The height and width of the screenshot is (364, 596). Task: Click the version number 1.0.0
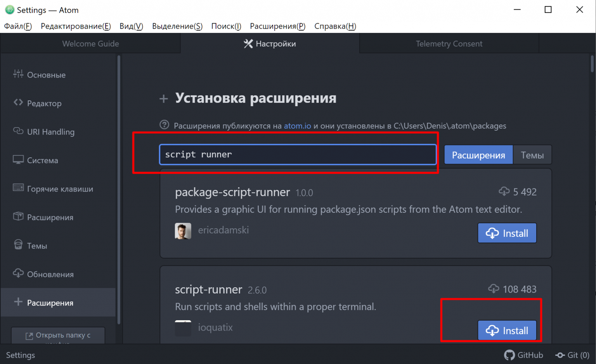click(x=304, y=193)
